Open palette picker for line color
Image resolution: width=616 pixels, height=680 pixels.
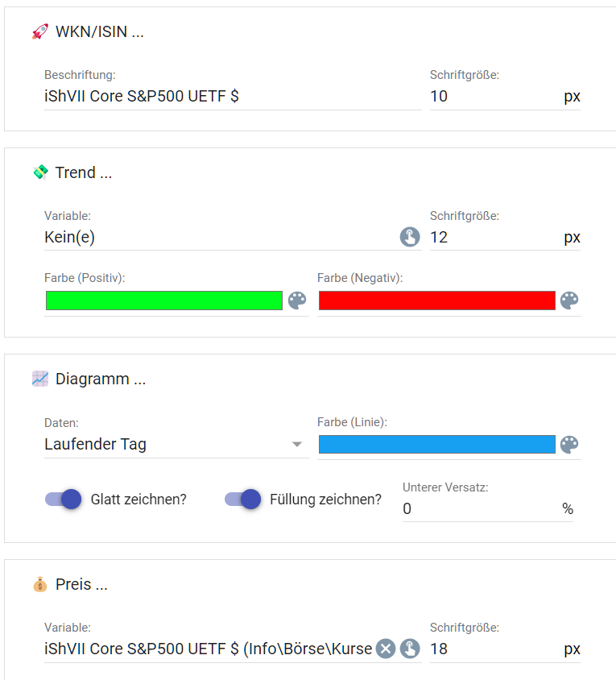(569, 445)
